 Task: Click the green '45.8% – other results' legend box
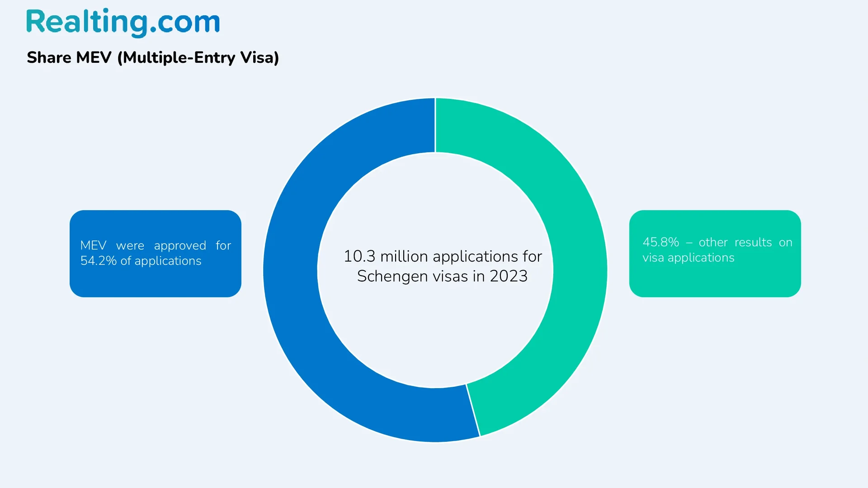[715, 253]
